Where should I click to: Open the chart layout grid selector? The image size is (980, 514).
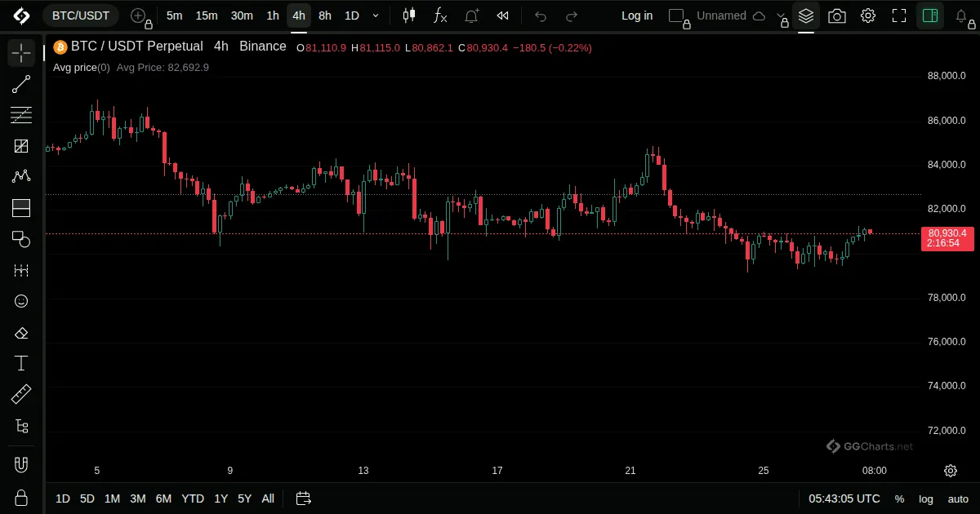[678, 16]
